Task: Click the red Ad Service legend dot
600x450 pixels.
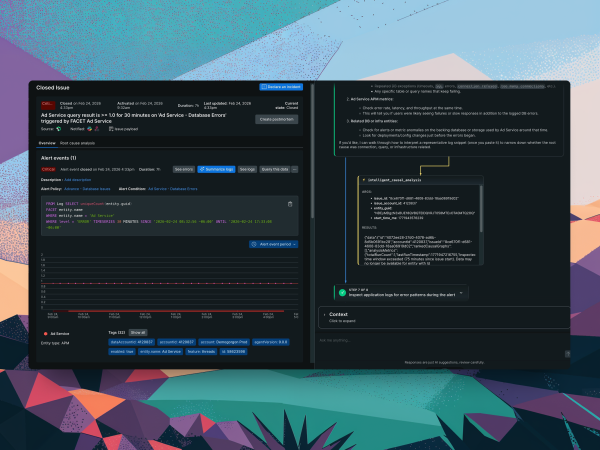Action: [x=46, y=334]
